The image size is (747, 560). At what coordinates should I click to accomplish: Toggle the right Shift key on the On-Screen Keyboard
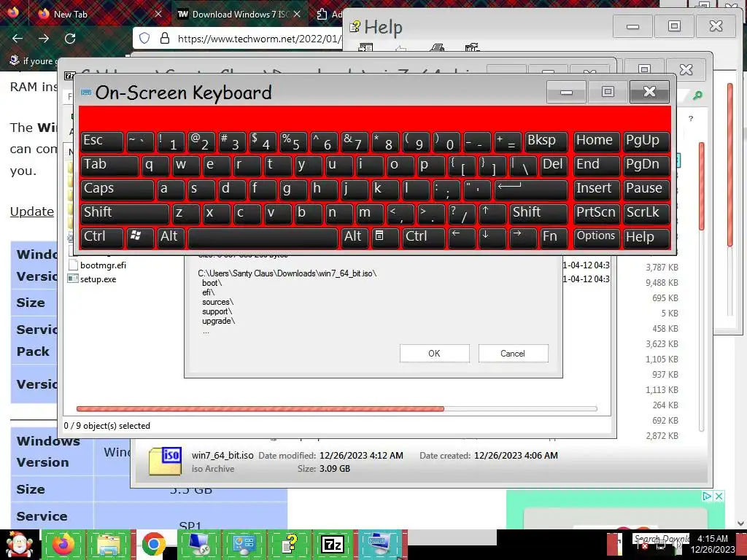tap(539, 214)
